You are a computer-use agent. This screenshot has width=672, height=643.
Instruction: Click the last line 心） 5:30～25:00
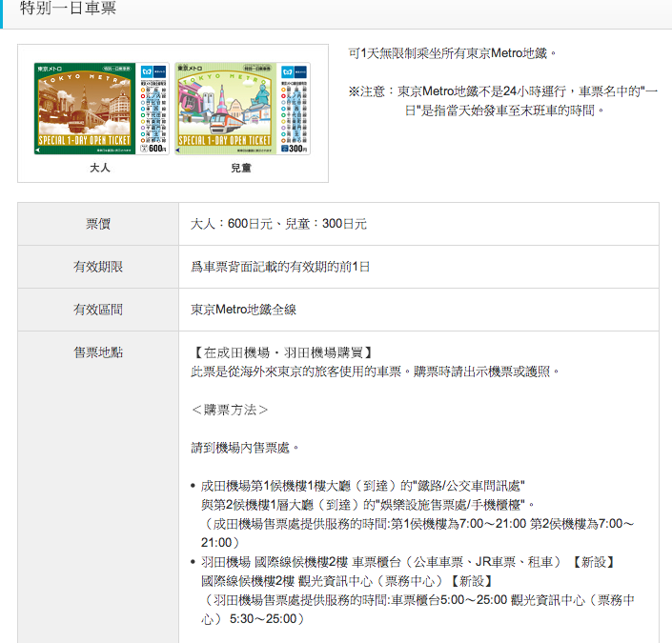[254, 619]
